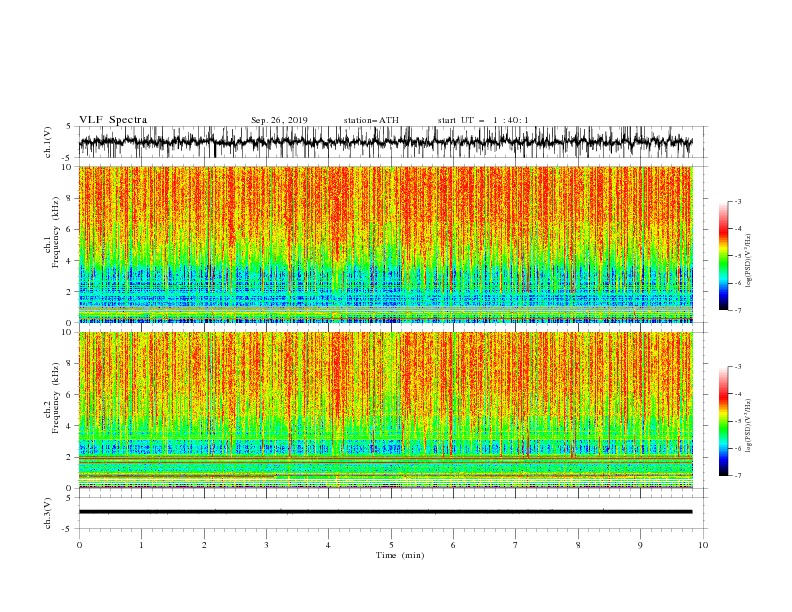792x612 pixels.
Task: Click the "ch.3(V)" axis label
Action: pos(48,513)
